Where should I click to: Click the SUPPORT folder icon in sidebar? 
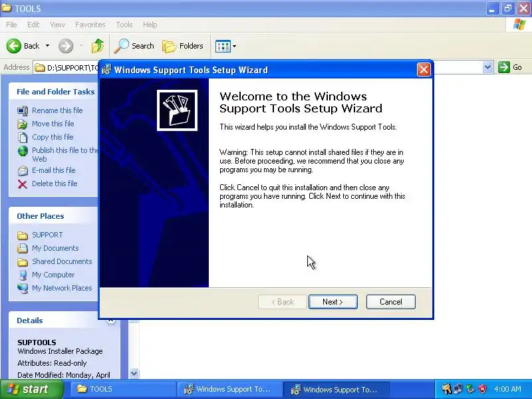[x=23, y=235]
